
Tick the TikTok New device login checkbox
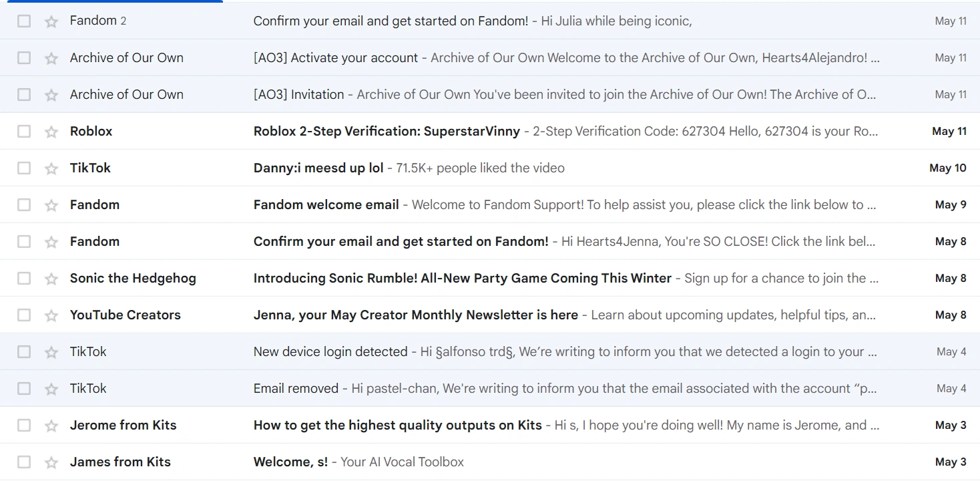click(x=24, y=352)
